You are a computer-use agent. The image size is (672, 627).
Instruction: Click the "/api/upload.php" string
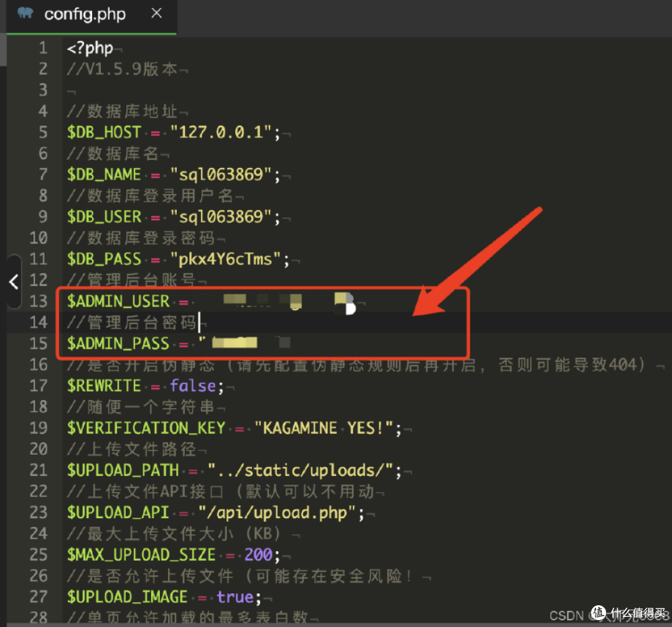point(278,513)
